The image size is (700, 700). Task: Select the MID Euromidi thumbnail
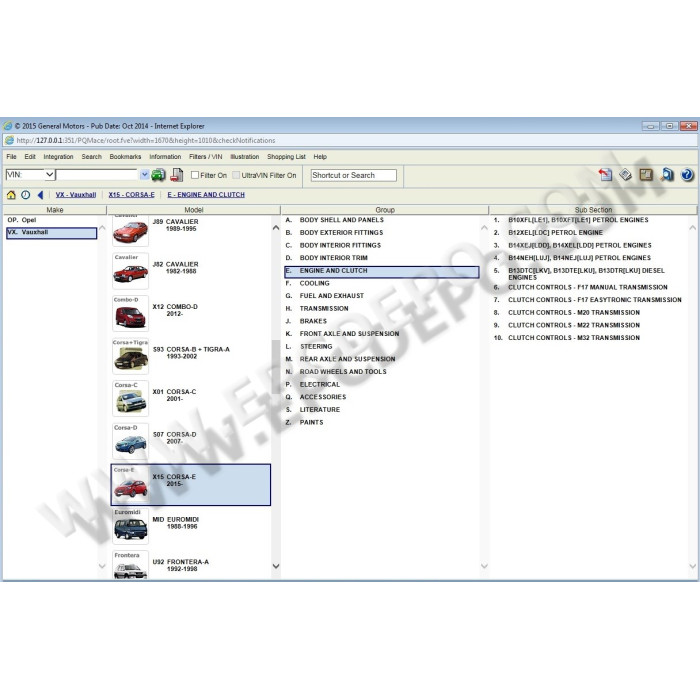[x=130, y=526]
